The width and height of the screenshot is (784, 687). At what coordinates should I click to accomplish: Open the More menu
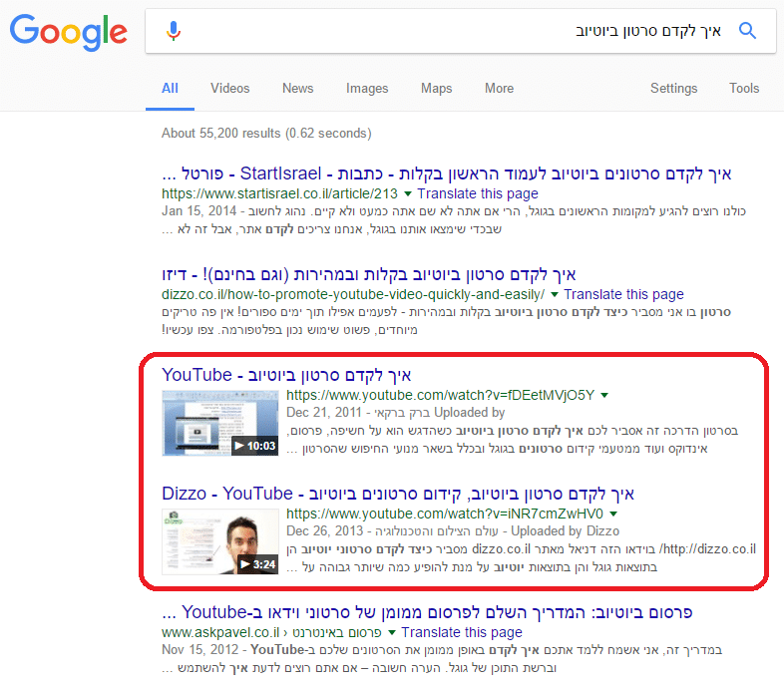tap(499, 89)
